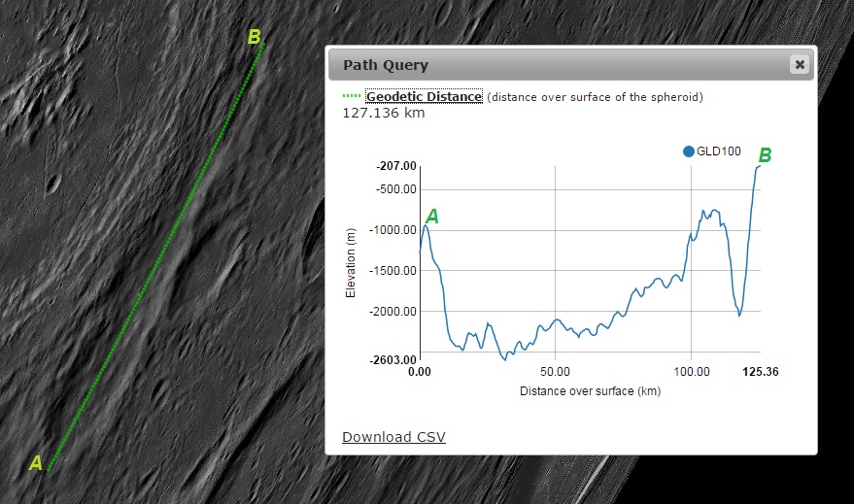Screen dimensions: 854x504
Task: Download the profile as CSV
Action: coord(393,437)
